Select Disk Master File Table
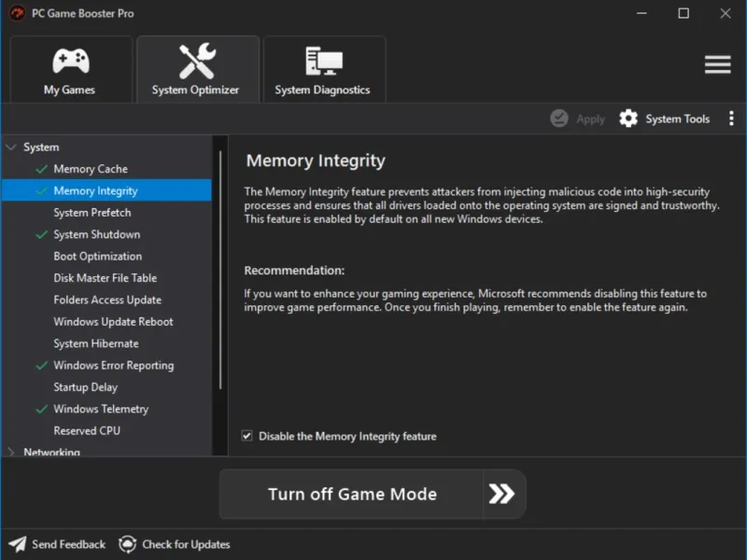Screen dimensions: 747x560 [x=106, y=278]
